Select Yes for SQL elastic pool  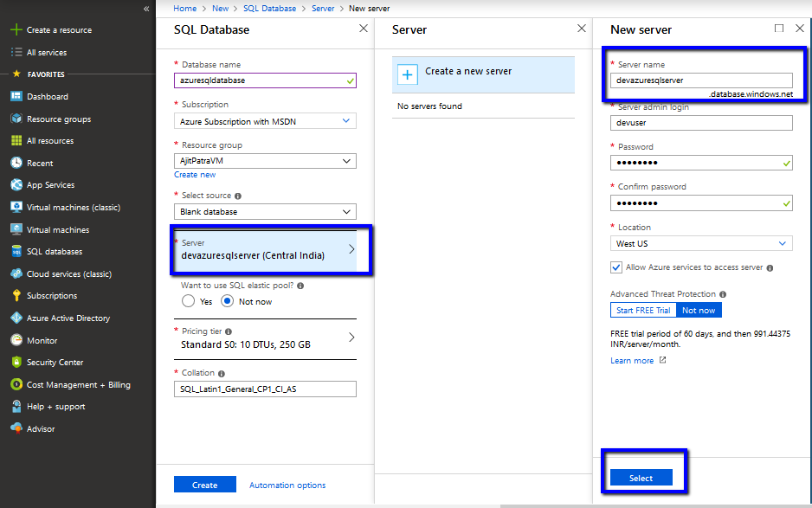tap(189, 301)
